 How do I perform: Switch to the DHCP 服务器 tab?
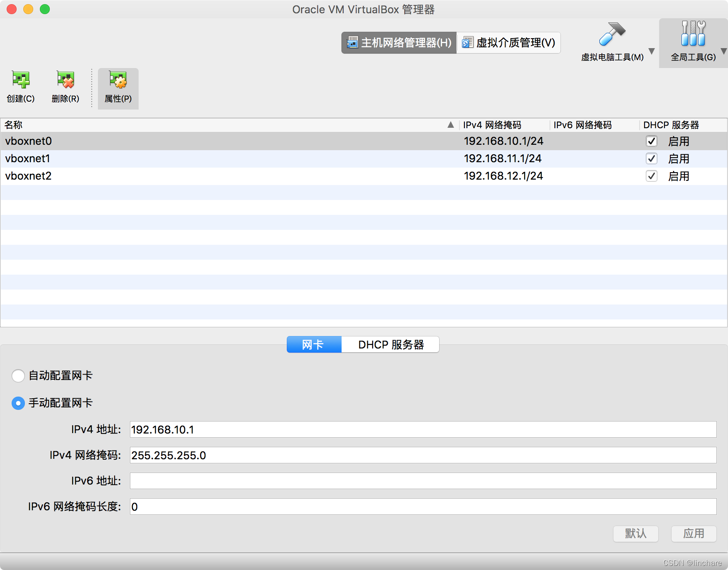[391, 344]
